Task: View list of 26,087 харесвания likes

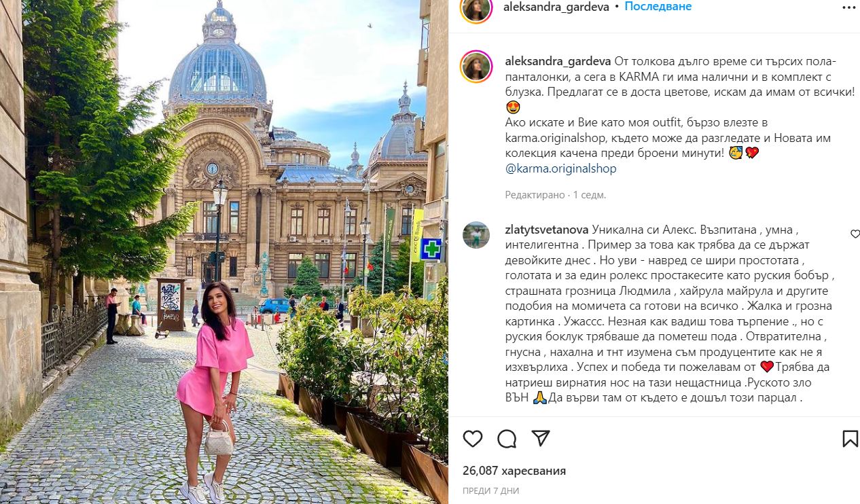Action: click(x=514, y=471)
